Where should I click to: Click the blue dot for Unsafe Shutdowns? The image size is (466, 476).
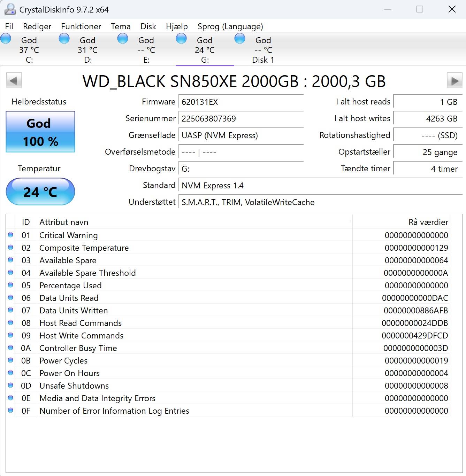pyautogui.click(x=10, y=385)
